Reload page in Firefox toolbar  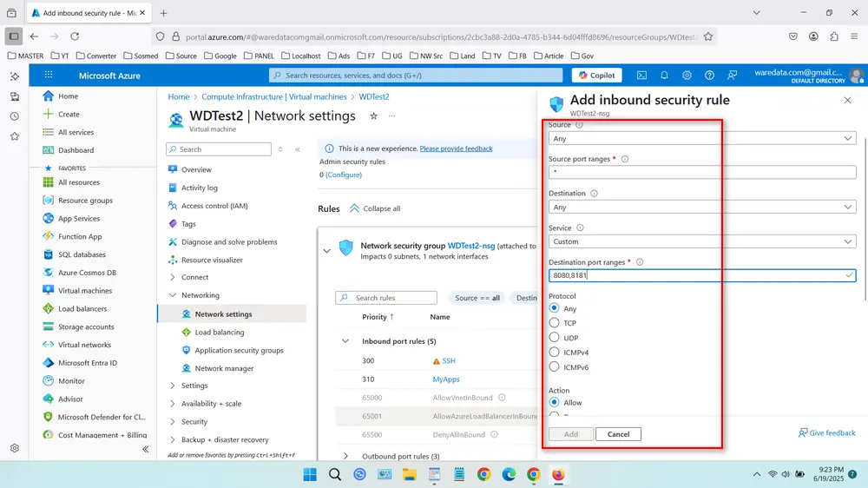[x=75, y=36]
